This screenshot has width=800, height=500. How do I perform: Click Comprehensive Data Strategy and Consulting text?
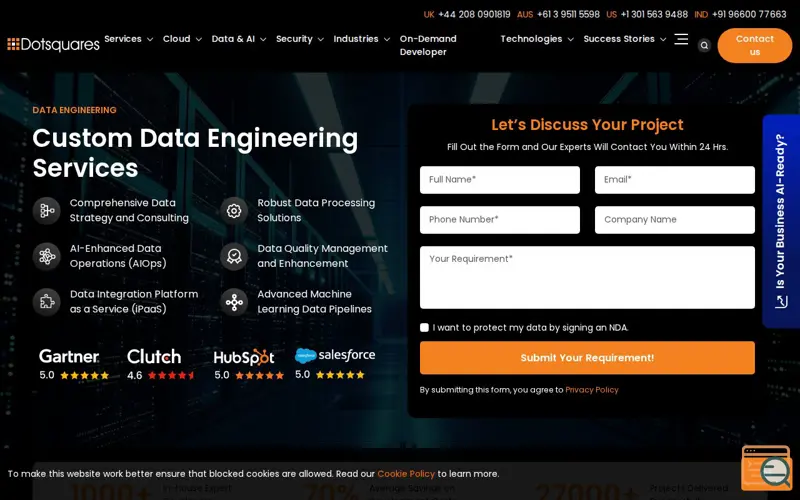[129, 210]
